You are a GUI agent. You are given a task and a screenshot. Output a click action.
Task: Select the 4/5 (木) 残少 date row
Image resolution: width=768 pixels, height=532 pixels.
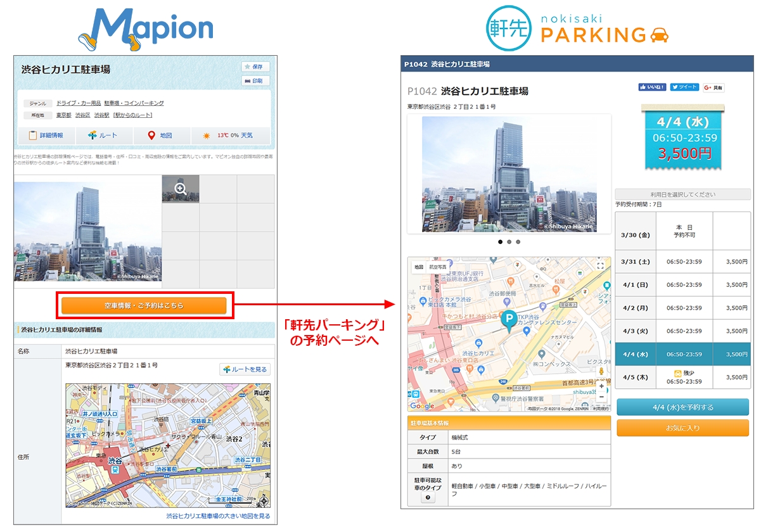coord(682,377)
